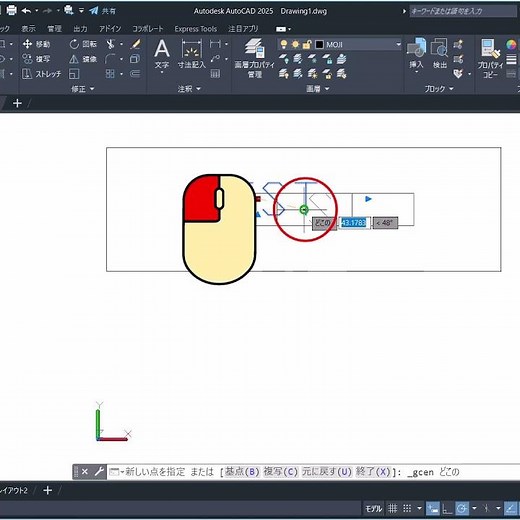Select the 複写 copy tool
The height and width of the screenshot is (520, 520).
pos(36,59)
